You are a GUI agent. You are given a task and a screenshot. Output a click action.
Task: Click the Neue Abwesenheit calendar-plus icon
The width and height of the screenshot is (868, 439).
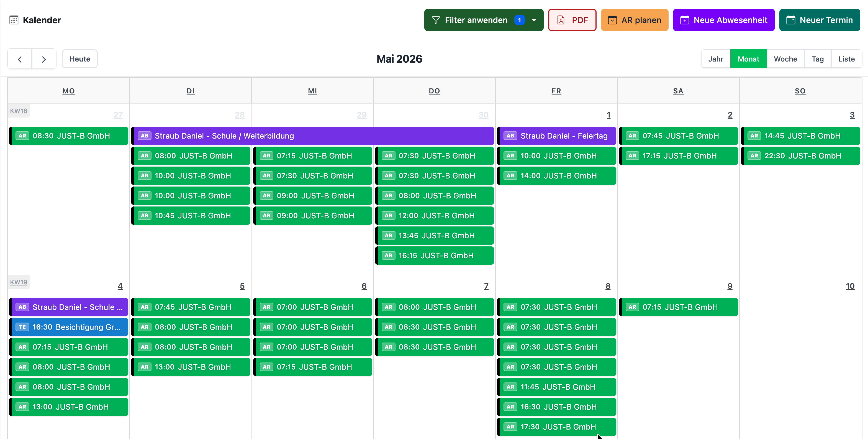coord(684,20)
